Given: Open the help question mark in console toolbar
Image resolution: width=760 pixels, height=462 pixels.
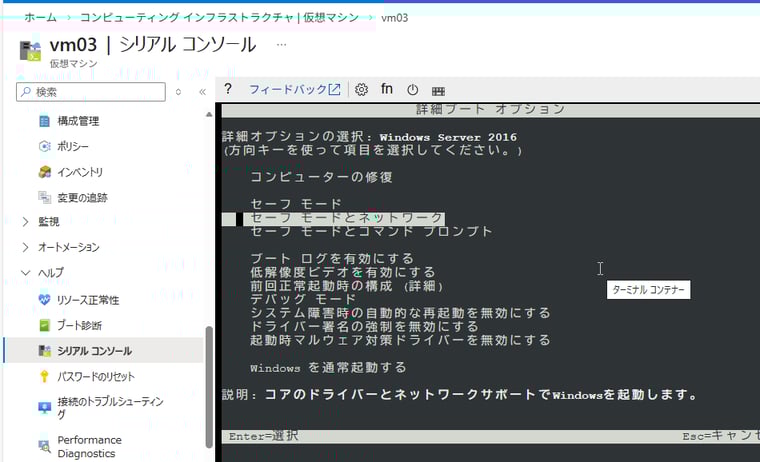Looking at the screenshot, I should (228, 89).
